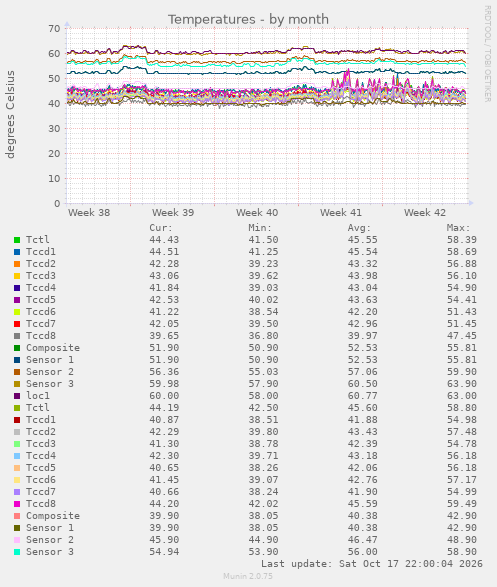Click the Tccd1 max value 58.69

(462, 252)
